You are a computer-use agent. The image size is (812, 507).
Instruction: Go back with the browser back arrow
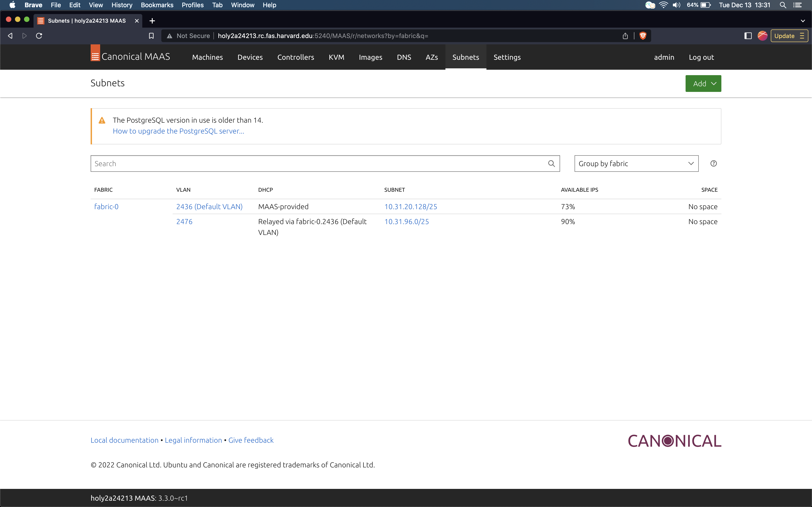pyautogui.click(x=10, y=36)
